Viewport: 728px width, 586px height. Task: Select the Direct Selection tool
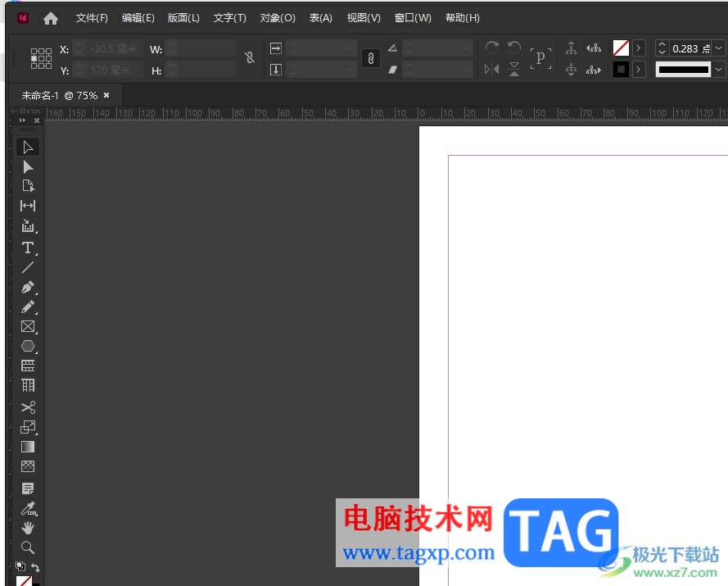tap(28, 167)
